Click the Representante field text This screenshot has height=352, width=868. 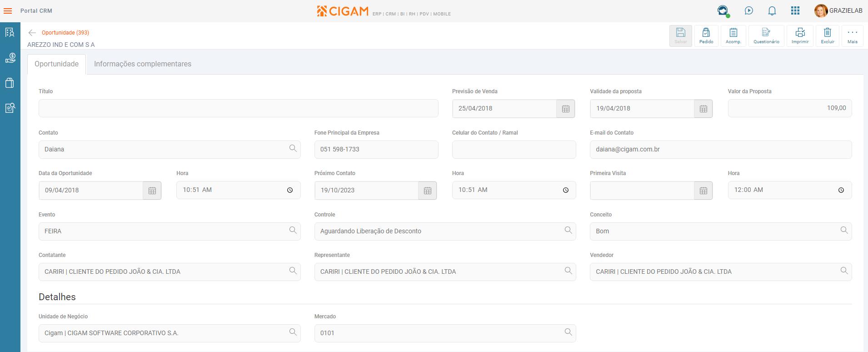click(388, 272)
